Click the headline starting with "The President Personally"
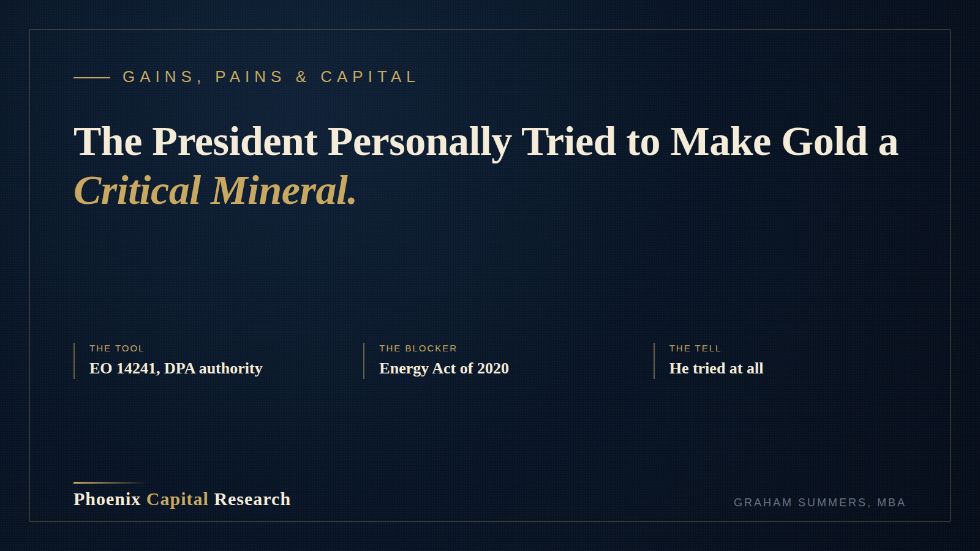The height and width of the screenshot is (551, 980). (x=486, y=166)
